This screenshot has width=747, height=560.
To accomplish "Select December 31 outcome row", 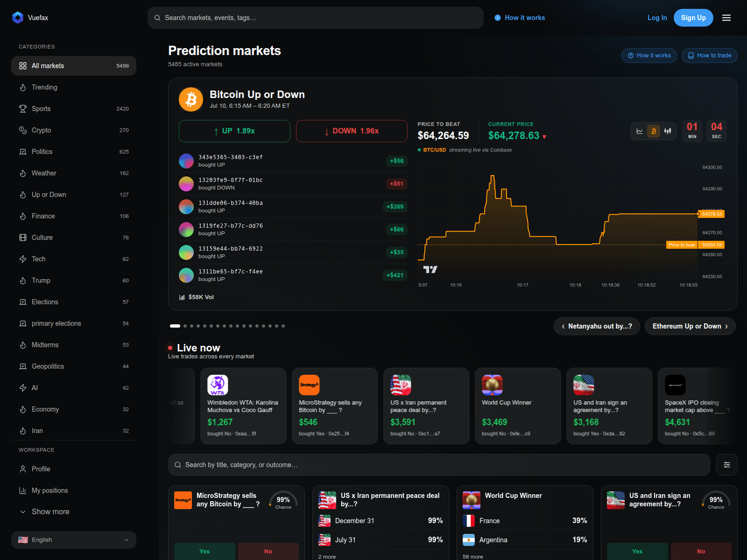I will click(x=381, y=521).
